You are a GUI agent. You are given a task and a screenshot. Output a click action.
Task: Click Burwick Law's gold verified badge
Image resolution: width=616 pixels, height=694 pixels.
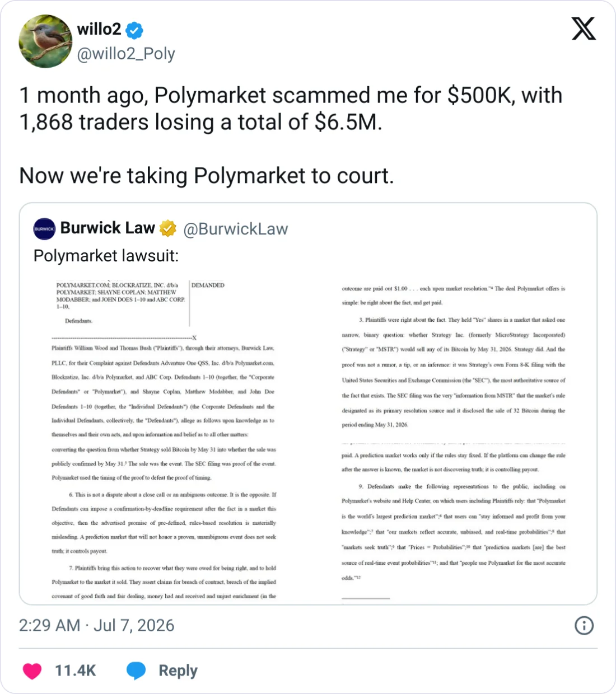point(168,228)
